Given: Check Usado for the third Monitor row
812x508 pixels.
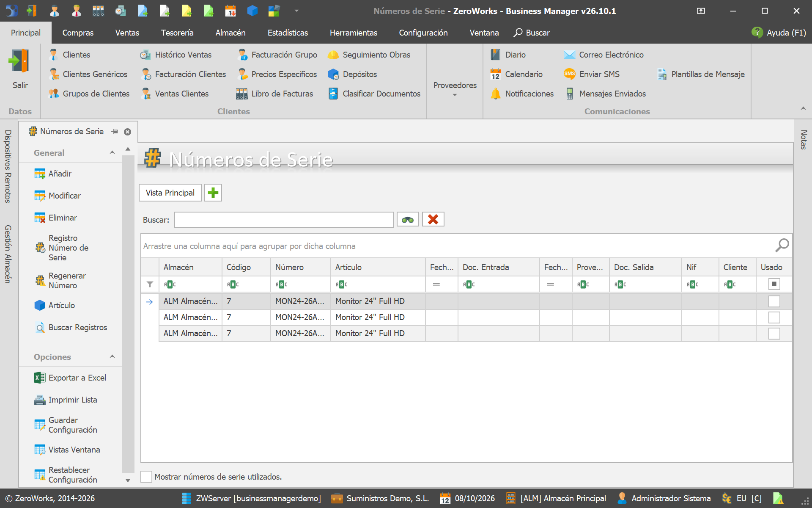Looking at the screenshot, I should tap(774, 334).
